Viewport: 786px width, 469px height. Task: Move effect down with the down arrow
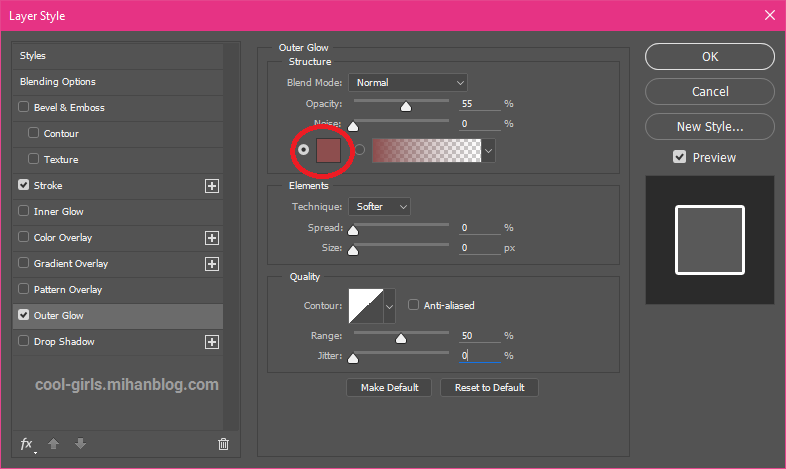pos(80,443)
